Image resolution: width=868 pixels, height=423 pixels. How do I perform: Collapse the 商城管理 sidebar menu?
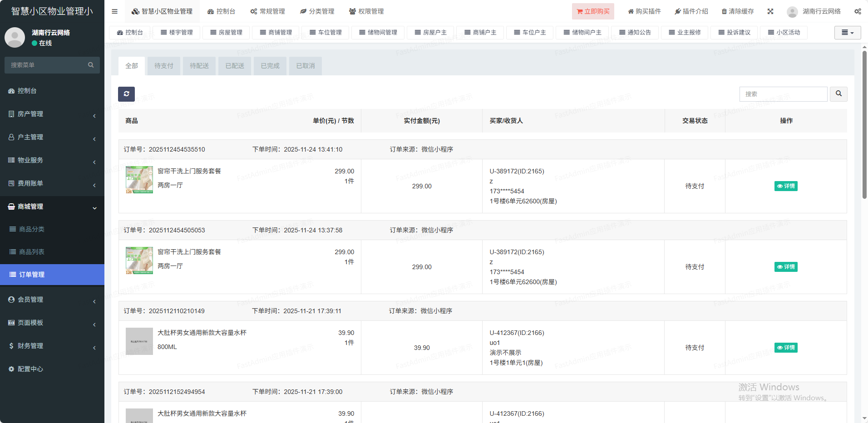click(x=52, y=207)
